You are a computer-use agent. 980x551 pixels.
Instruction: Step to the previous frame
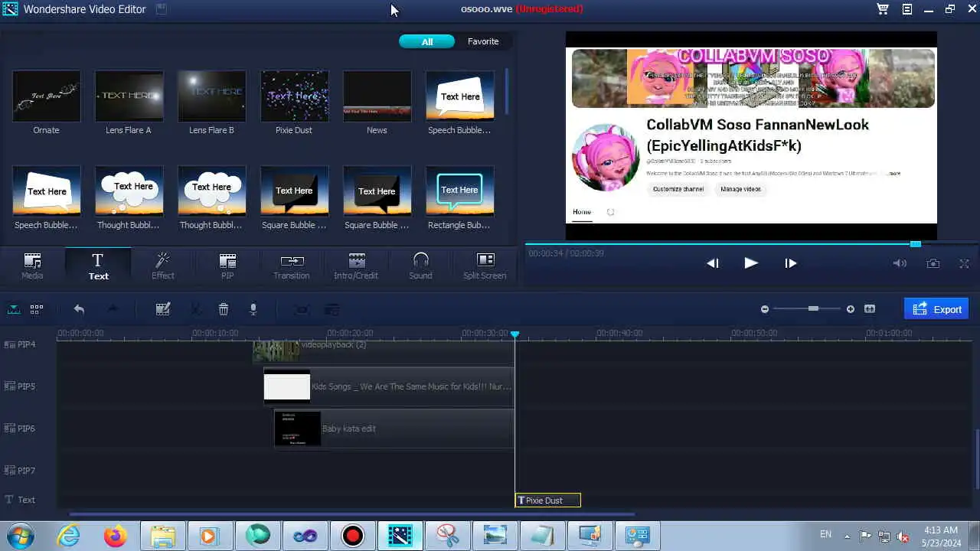(x=713, y=262)
